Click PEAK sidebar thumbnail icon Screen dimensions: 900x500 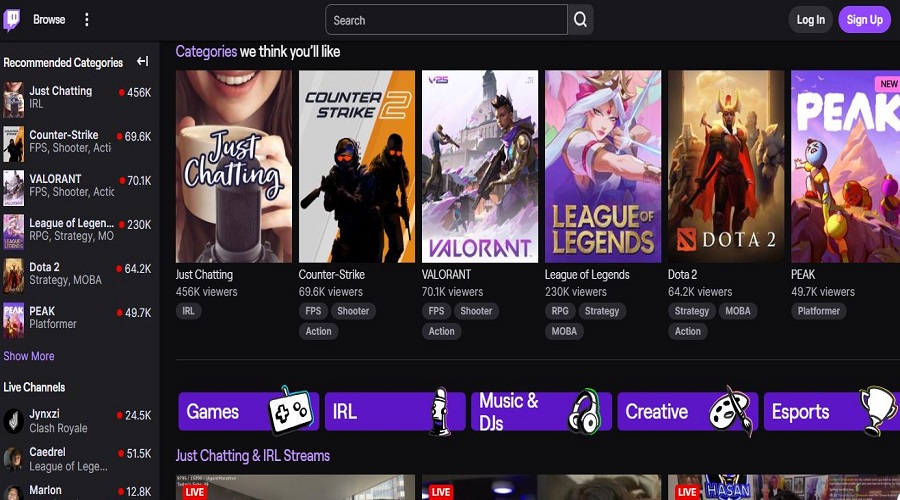point(14,320)
